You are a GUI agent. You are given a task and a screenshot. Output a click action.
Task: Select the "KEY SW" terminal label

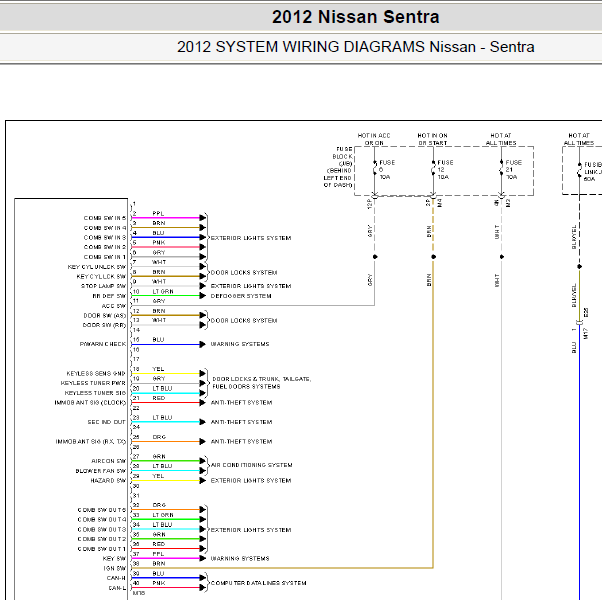point(114,559)
